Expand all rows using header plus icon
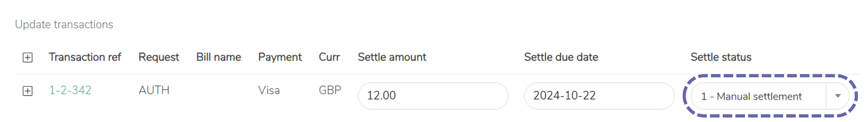This screenshot has height=122, width=868. pos(28,58)
